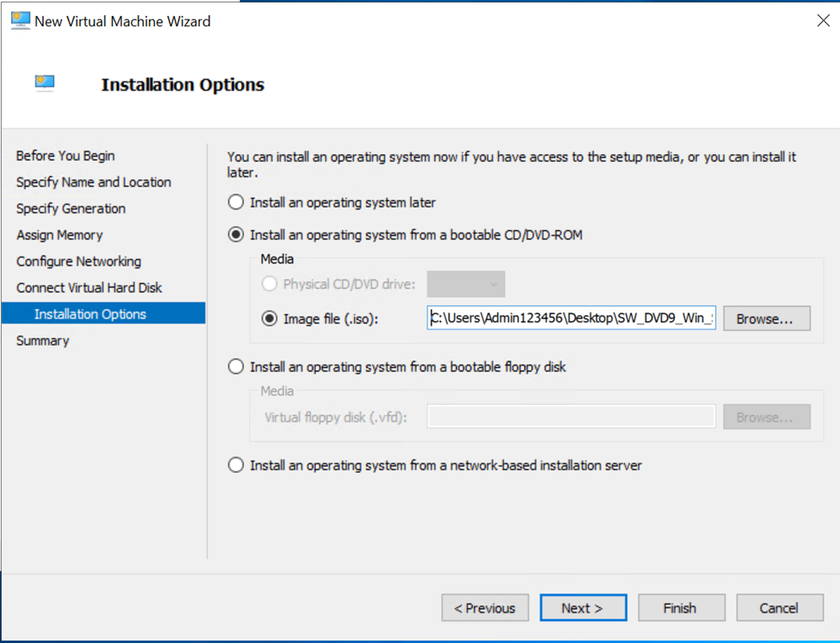
Task: Jump to the 'Summary' step
Action: (42, 340)
